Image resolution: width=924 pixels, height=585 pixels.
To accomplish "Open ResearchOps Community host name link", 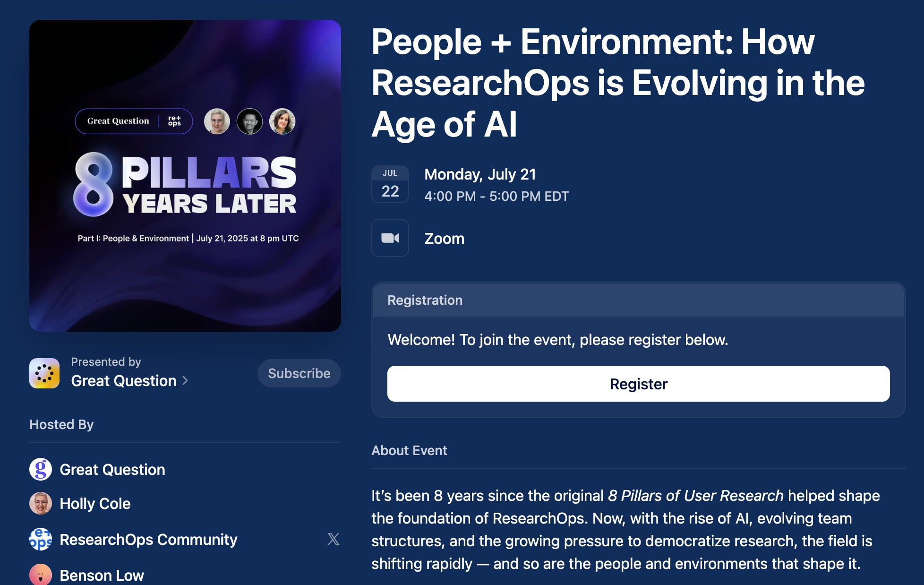I will (x=148, y=540).
